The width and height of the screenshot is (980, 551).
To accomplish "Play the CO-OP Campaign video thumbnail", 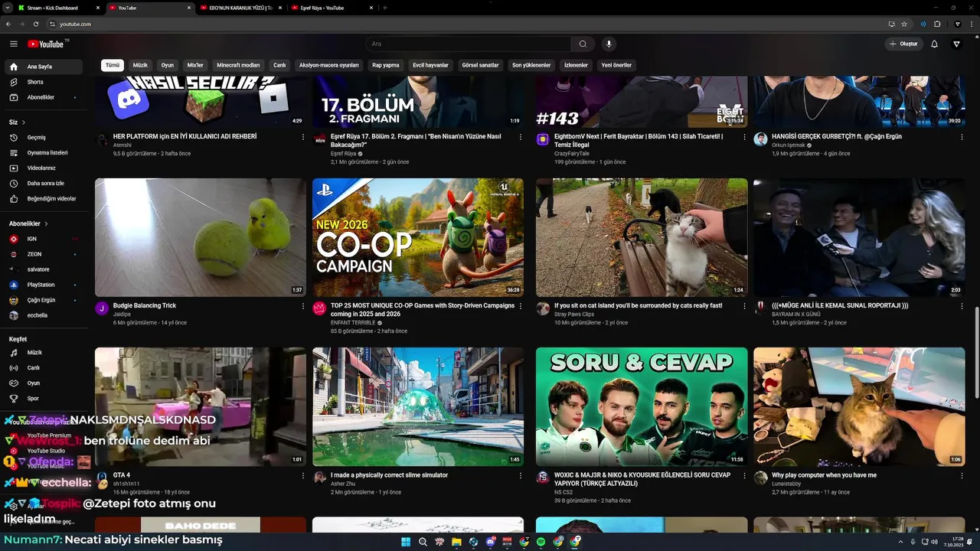I will click(418, 237).
